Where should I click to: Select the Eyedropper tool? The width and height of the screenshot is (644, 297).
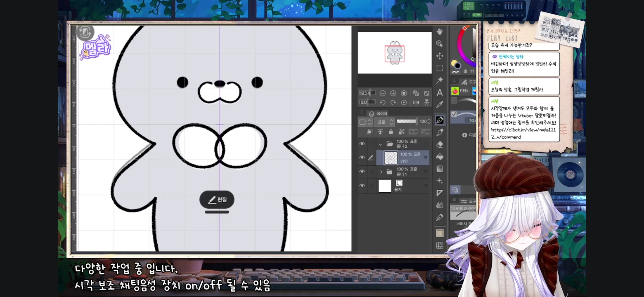click(x=440, y=104)
